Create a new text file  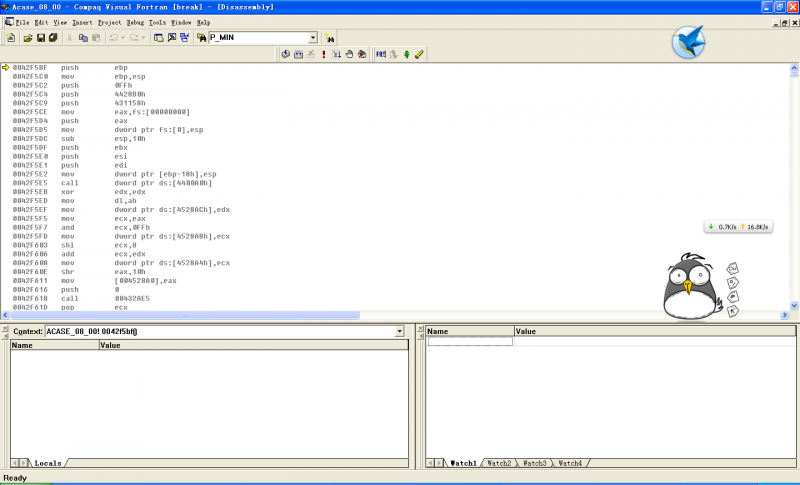[11, 38]
